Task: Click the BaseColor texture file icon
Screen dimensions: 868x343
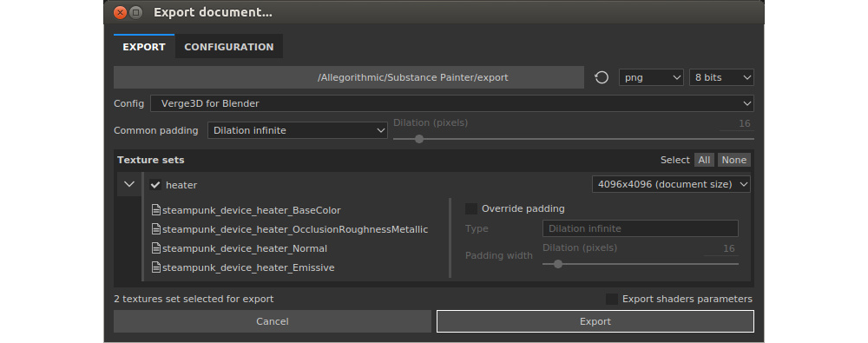Action: (156, 210)
